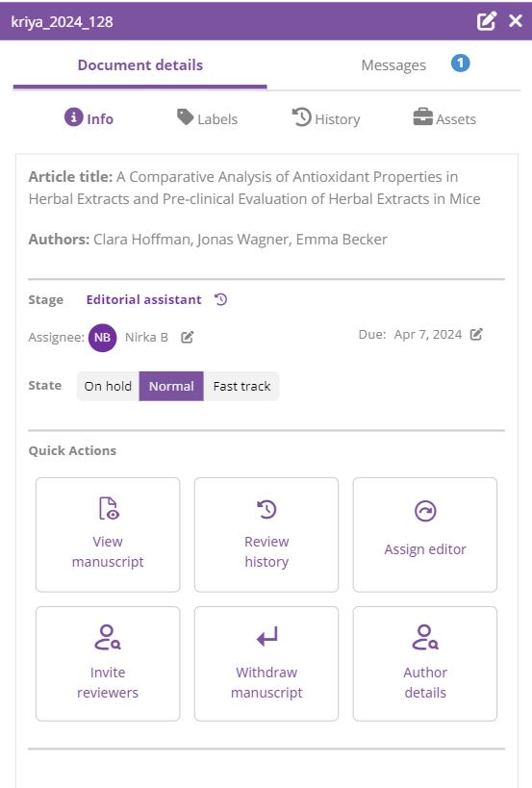Click the Withdraw manuscript quick action

[x=266, y=664]
